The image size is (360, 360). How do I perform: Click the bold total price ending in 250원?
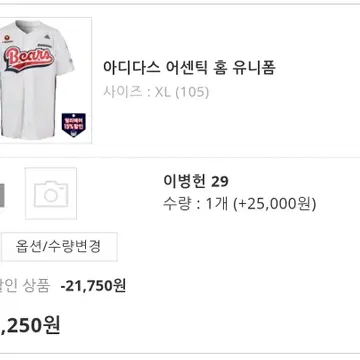30,325
